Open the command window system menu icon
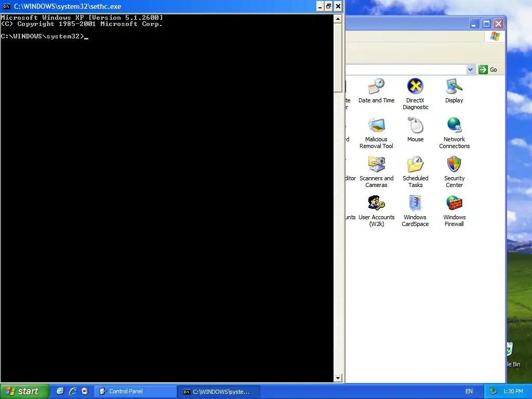This screenshot has height=399, width=532. tap(6, 6)
